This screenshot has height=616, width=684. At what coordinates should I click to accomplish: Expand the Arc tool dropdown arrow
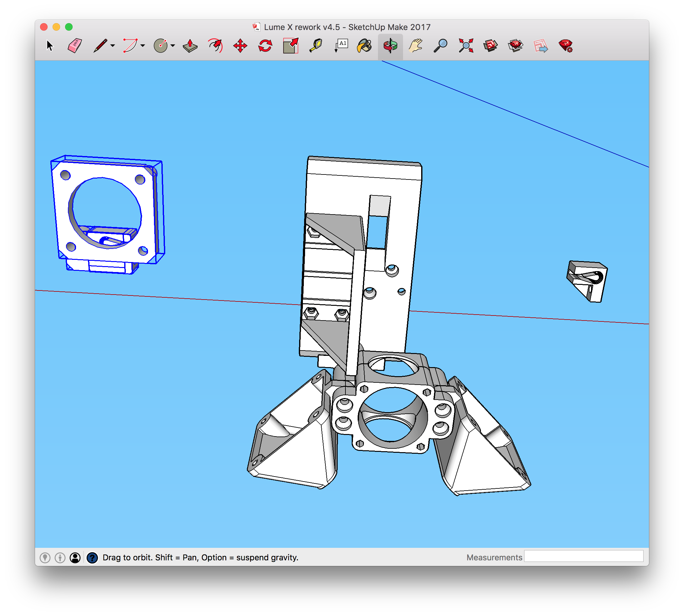pos(143,46)
